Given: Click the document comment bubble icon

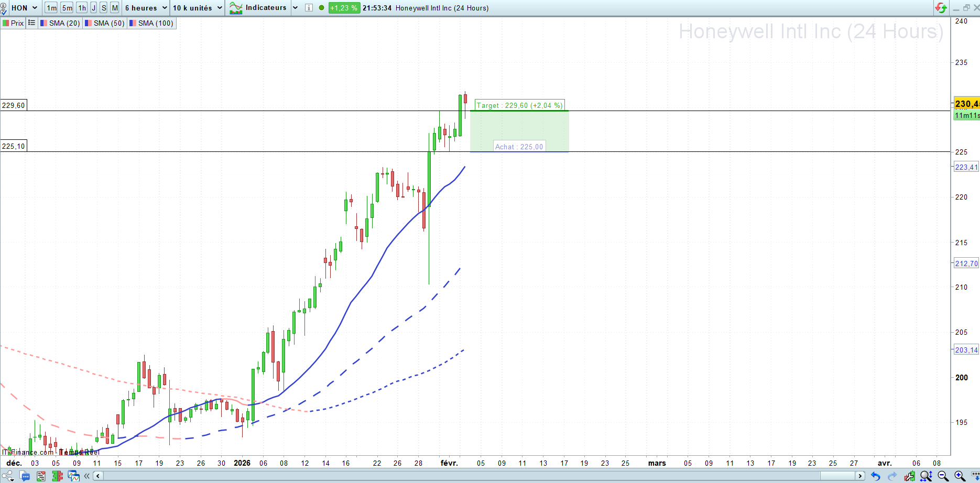Looking at the screenshot, I should tap(25, 476).
